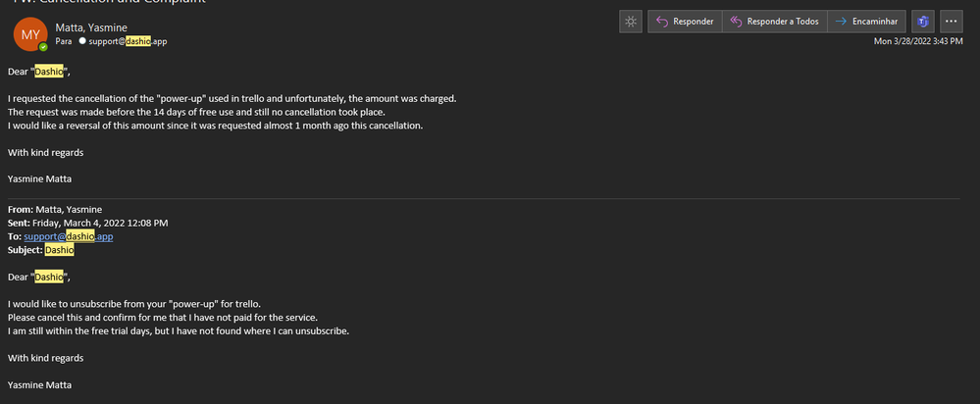Click the reply arrow icon in Responder
The width and height of the screenshot is (980, 404).
tap(662, 22)
